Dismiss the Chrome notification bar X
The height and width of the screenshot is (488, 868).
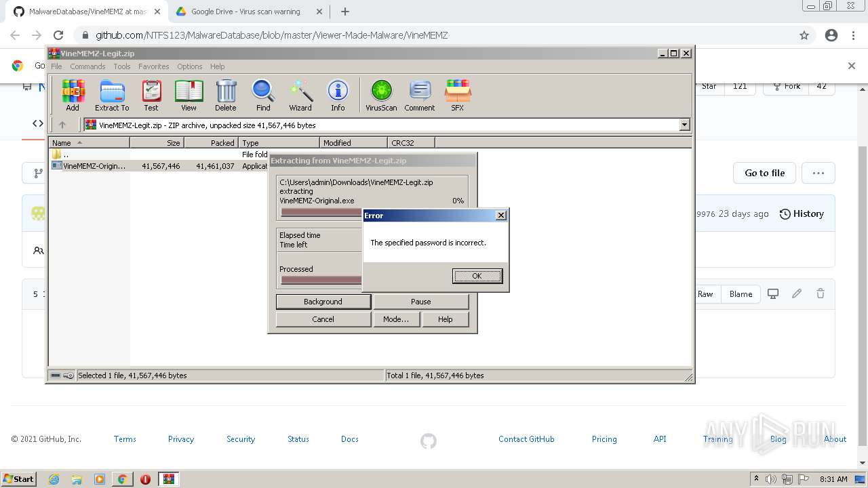[852, 66]
